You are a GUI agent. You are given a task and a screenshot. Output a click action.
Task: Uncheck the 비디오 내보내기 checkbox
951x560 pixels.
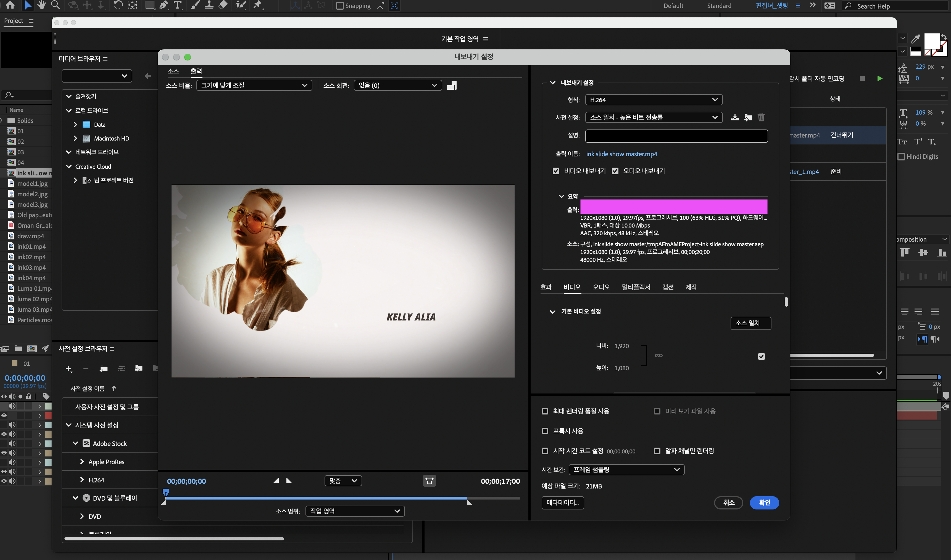click(556, 171)
